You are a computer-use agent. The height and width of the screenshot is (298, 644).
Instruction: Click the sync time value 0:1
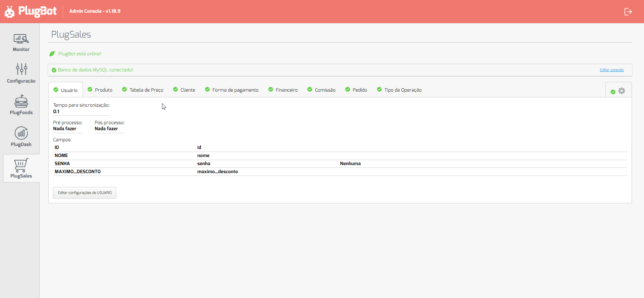click(x=56, y=111)
